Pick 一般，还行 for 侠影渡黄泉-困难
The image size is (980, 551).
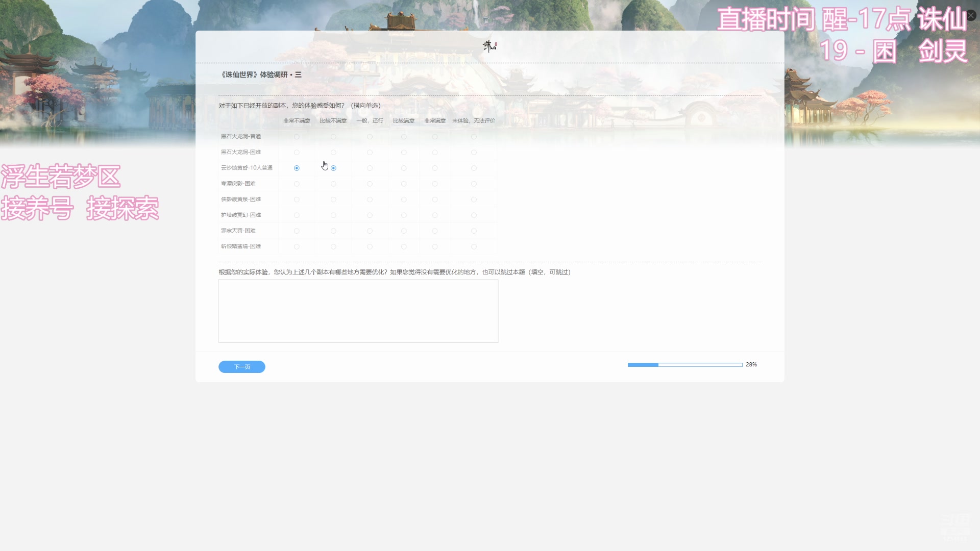[370, 199]
